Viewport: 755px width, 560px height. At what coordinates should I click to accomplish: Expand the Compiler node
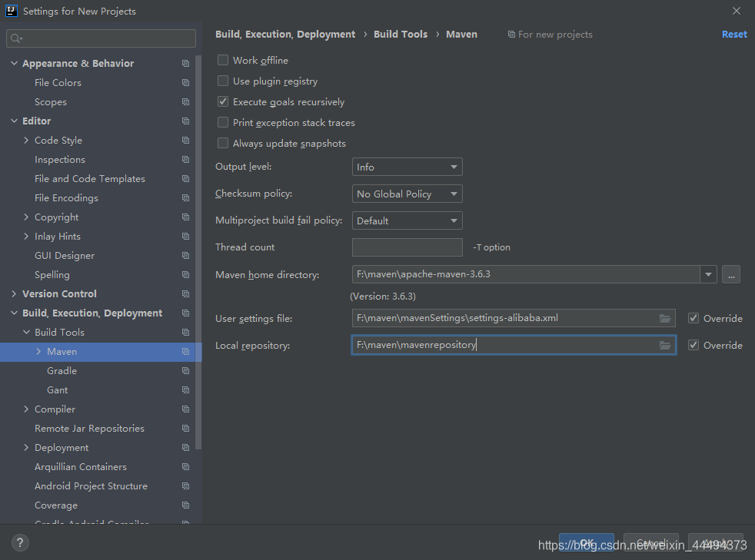click(x=26, y=409)
